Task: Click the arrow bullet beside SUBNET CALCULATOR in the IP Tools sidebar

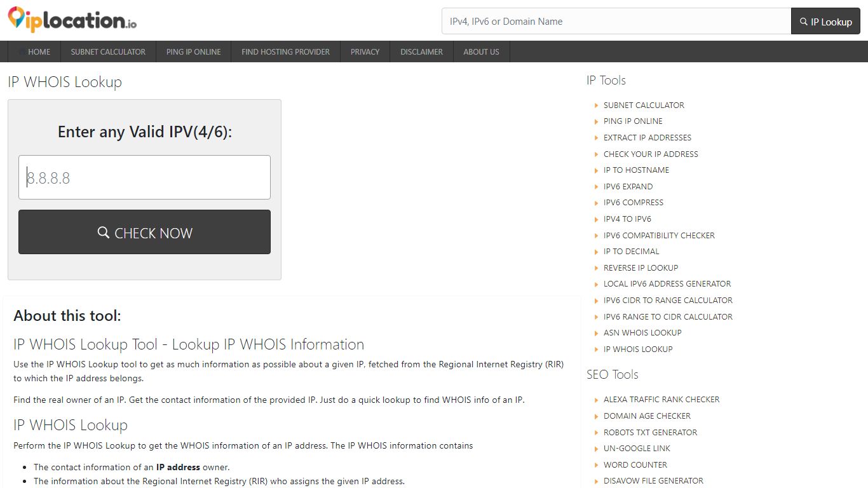Action: click(x=596, y=105)
